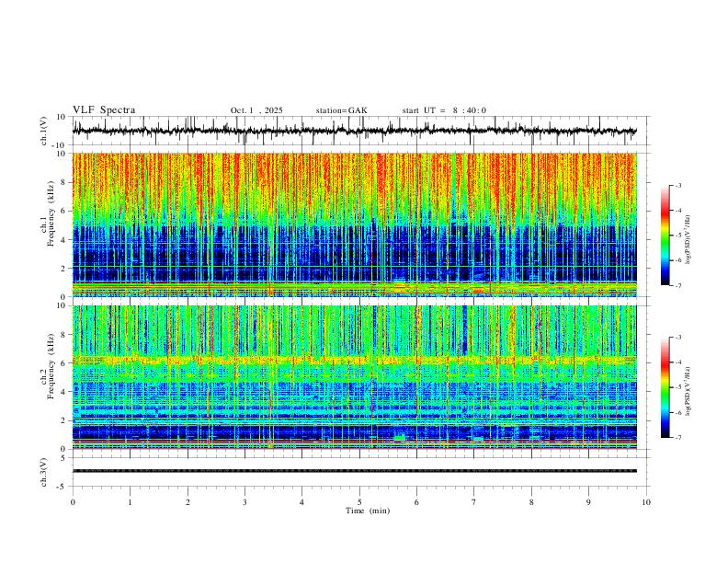
Task: Click the 'station=GAK' label
Action: 341,110
